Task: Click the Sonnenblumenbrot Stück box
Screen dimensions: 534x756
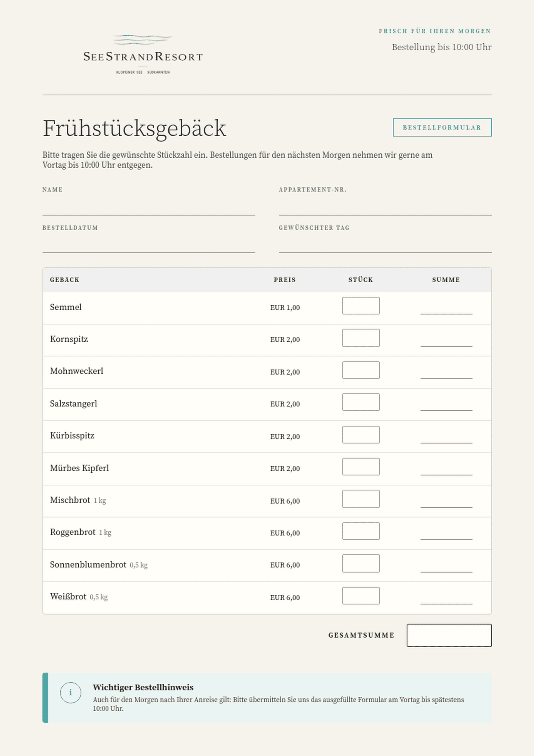Action: [x=361, y=563]
